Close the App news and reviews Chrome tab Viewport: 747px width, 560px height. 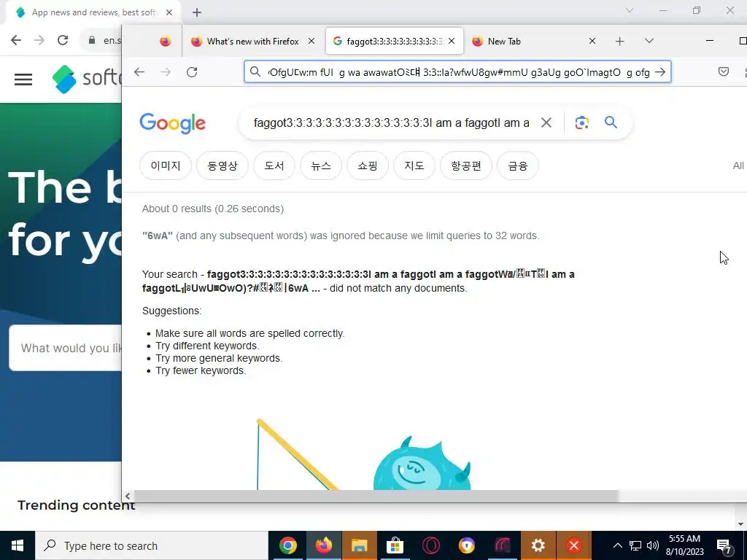tap(169, 12)
